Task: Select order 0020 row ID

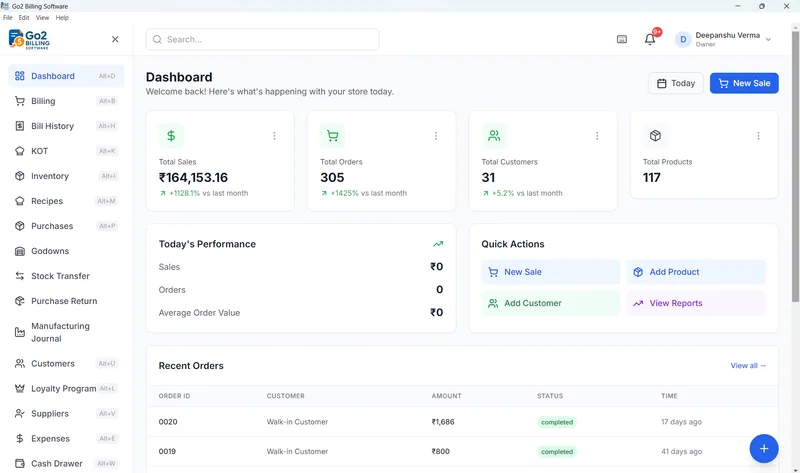Action: point(168,422)
